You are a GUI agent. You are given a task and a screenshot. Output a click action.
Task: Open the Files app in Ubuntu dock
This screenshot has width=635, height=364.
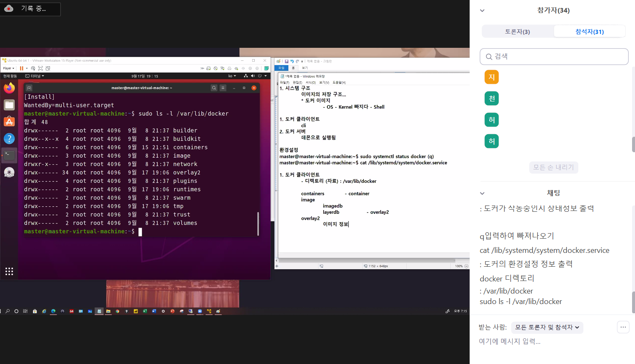[9, 105]
